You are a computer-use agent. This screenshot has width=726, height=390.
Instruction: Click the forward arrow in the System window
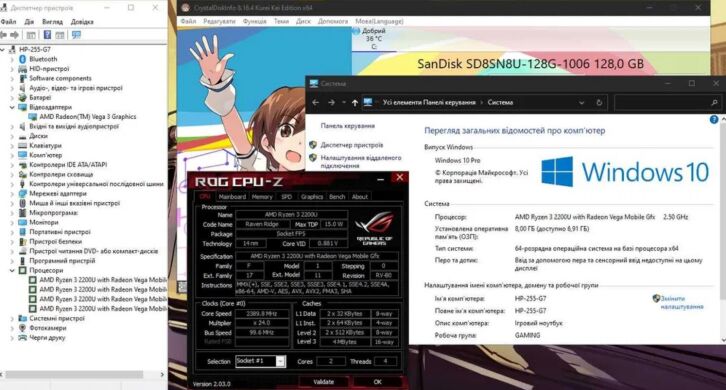(x=331, y=102)
